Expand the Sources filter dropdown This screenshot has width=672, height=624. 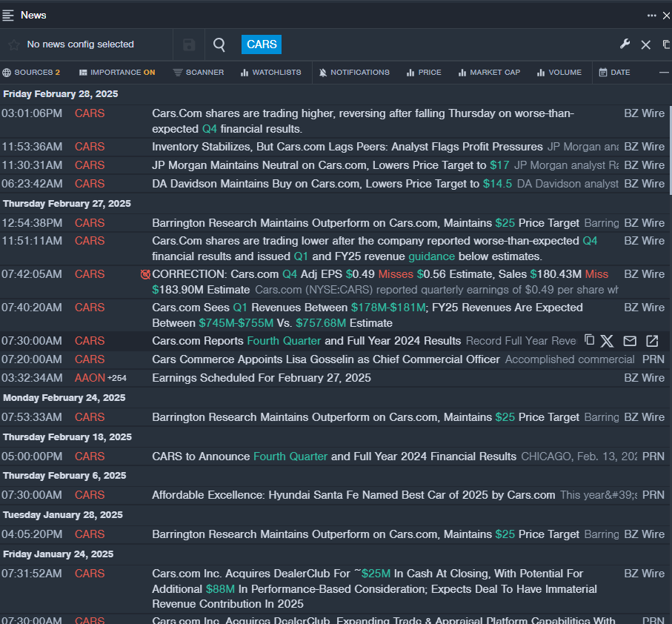31,73
